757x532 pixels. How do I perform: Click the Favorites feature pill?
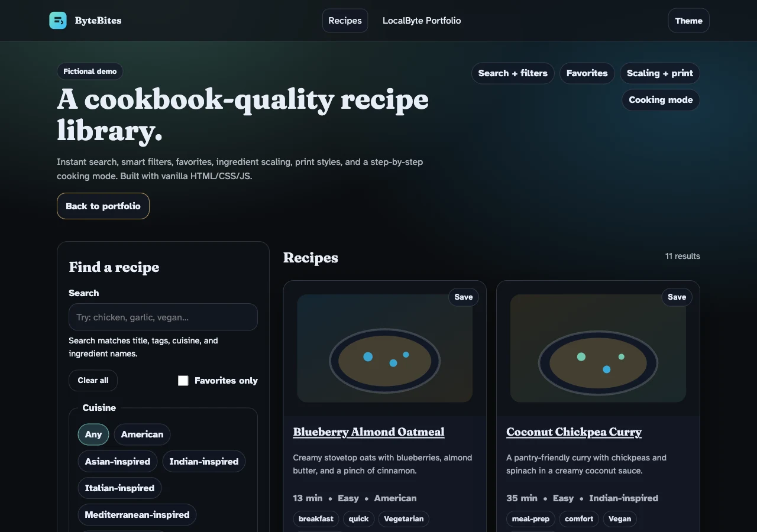pyautogui.click(x=587, y=73)
